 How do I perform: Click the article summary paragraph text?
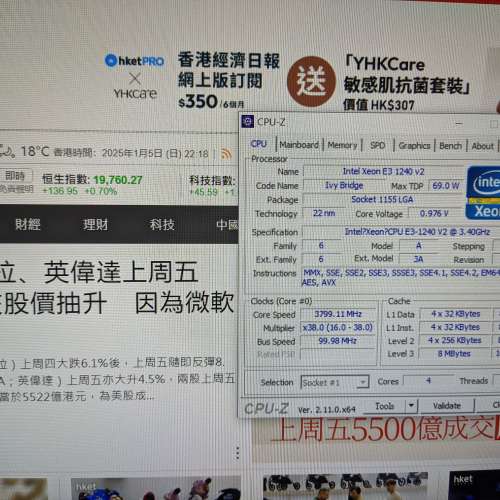(x=117, y=379)
